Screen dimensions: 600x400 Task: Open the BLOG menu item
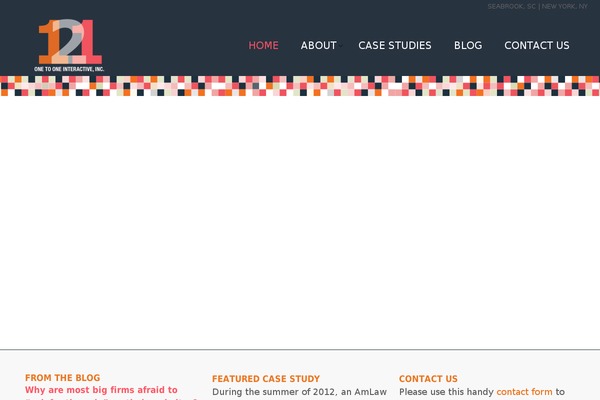468,46
